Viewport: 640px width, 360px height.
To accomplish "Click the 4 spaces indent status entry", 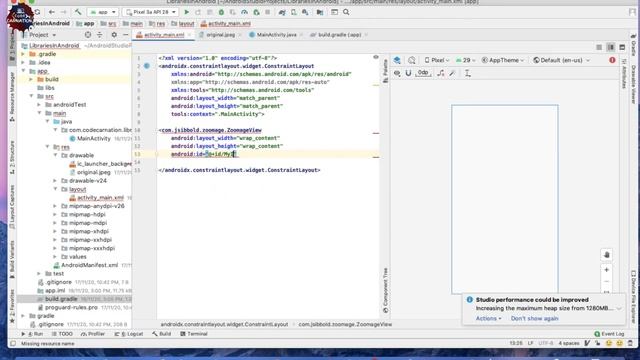I will tap(569, 343).
